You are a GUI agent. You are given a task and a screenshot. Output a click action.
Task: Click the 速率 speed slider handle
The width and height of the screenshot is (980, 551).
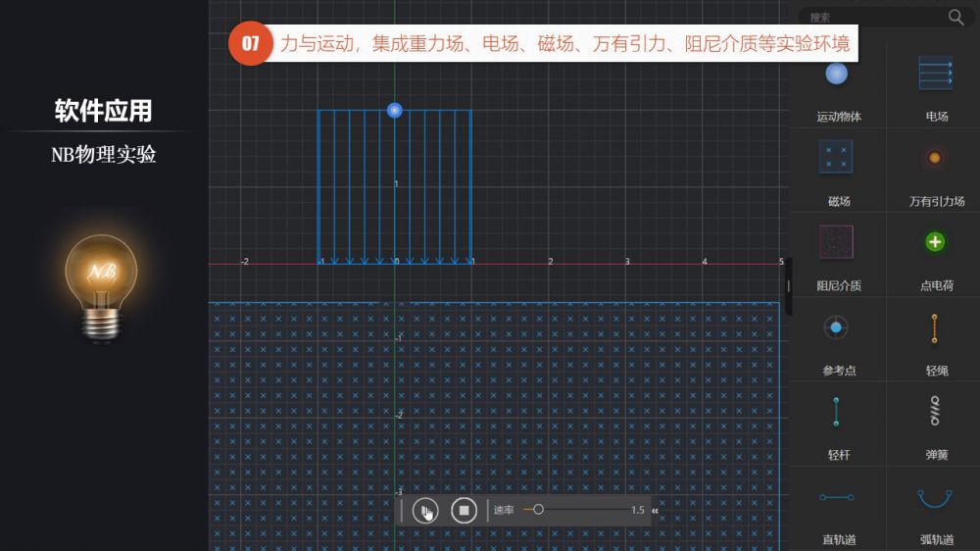tap(538, 510)
